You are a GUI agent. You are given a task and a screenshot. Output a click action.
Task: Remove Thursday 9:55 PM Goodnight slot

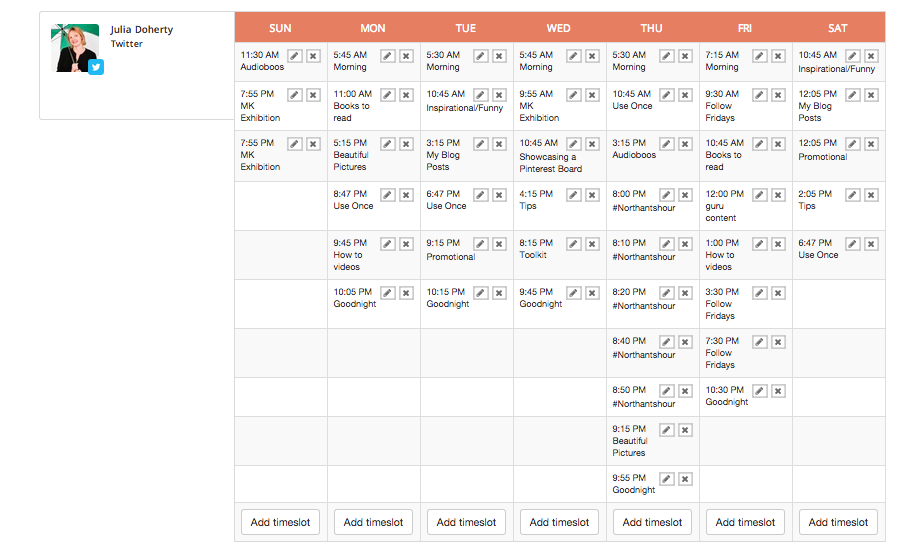685,479
